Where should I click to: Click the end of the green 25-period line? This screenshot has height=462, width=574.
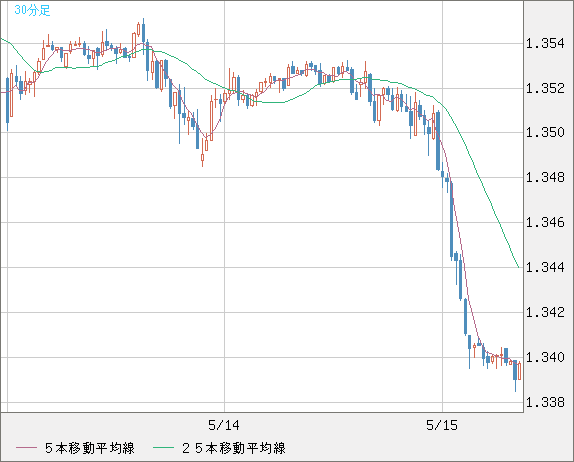[x=518, y=267]
